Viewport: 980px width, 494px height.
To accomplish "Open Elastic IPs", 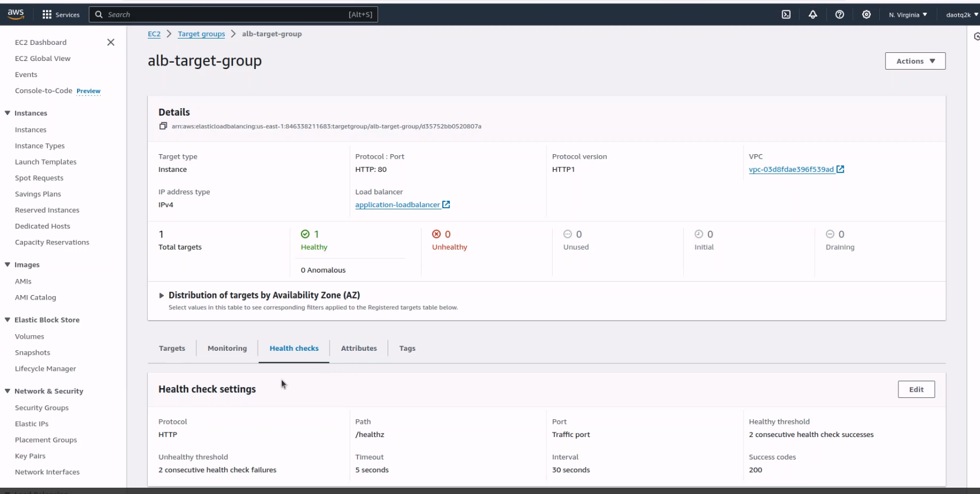I will point(32,424).
